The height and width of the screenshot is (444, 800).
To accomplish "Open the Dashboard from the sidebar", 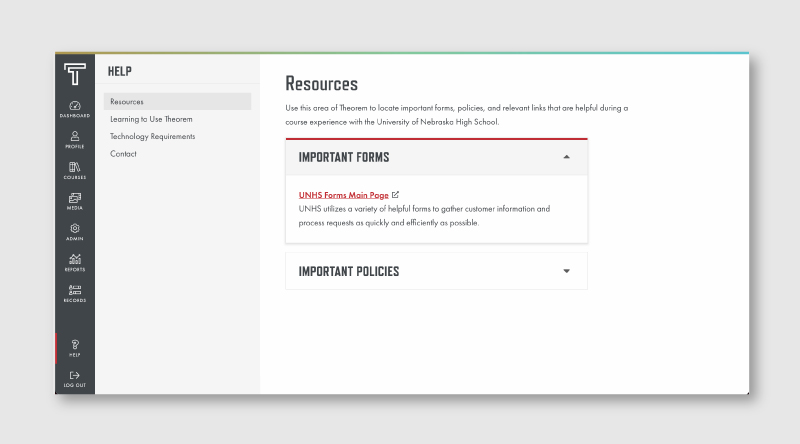I will pos(74,109).
